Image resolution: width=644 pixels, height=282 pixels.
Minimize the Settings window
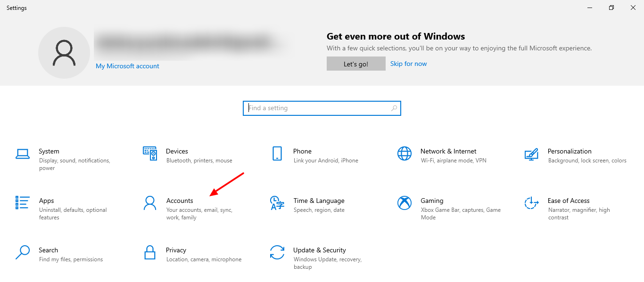click(x=590, y=8)
